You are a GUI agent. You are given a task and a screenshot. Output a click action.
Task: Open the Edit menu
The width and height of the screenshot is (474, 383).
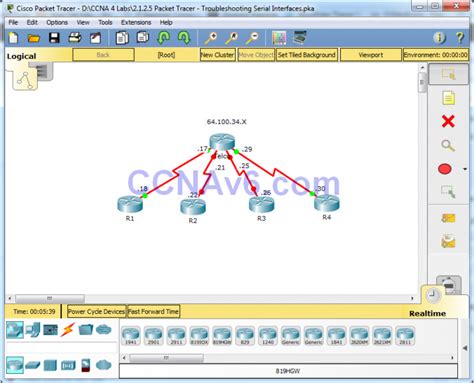coord(32,22)
